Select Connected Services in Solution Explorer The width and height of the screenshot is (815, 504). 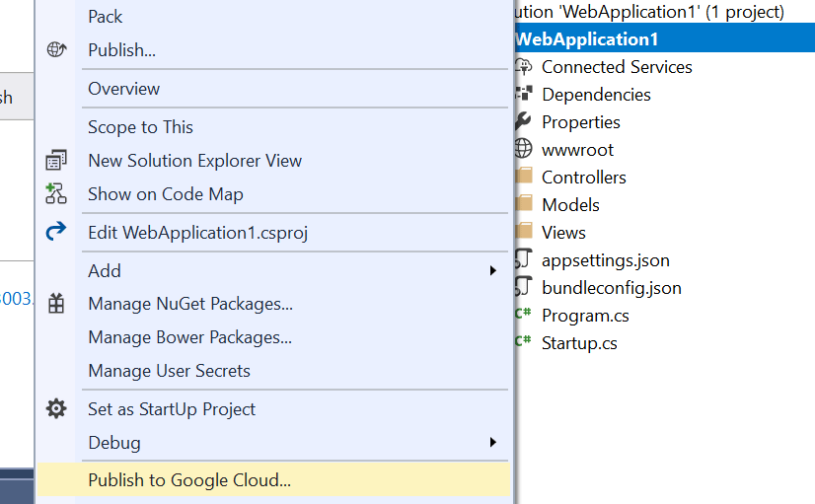tap(617, 67)
